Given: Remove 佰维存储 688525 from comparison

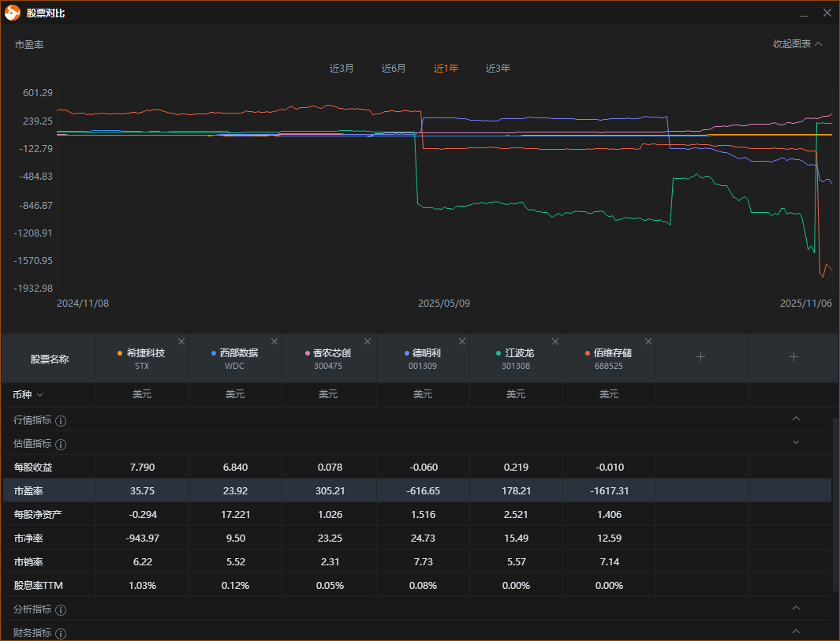Looking at the screenshot, I should click(x=648, y=341).
